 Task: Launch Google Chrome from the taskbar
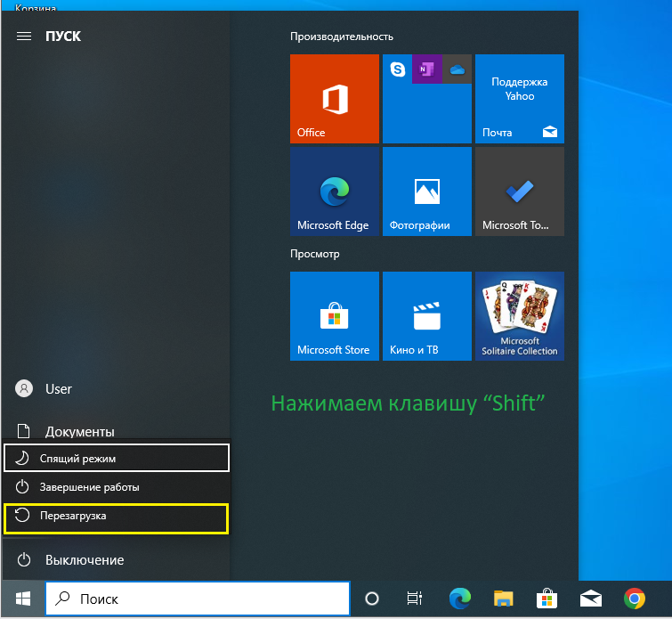point(635,599)
